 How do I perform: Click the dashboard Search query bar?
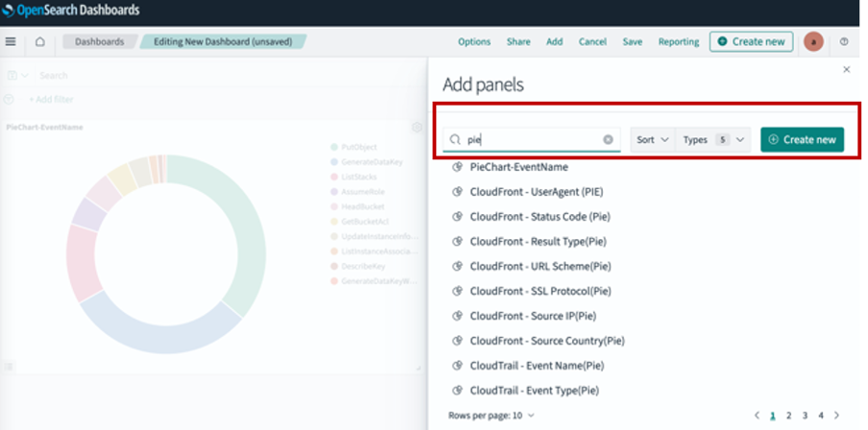click(x=229, y=75)
